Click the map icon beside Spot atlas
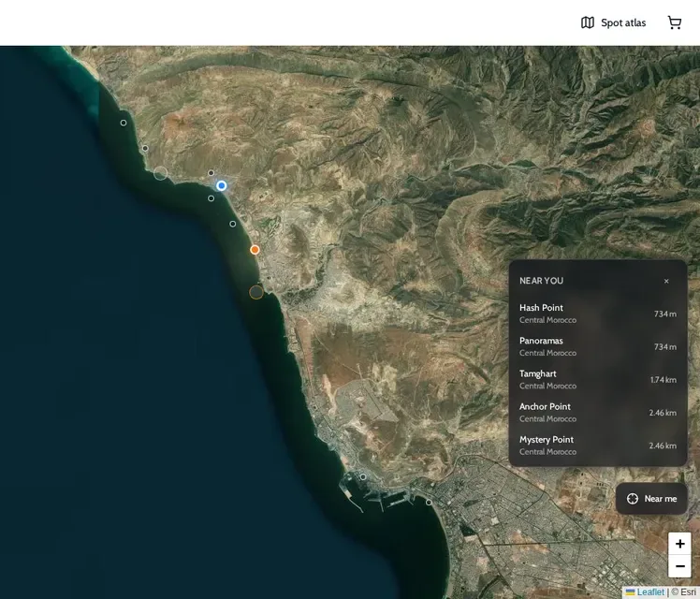 pyautogui.click(x=588, y=22)
